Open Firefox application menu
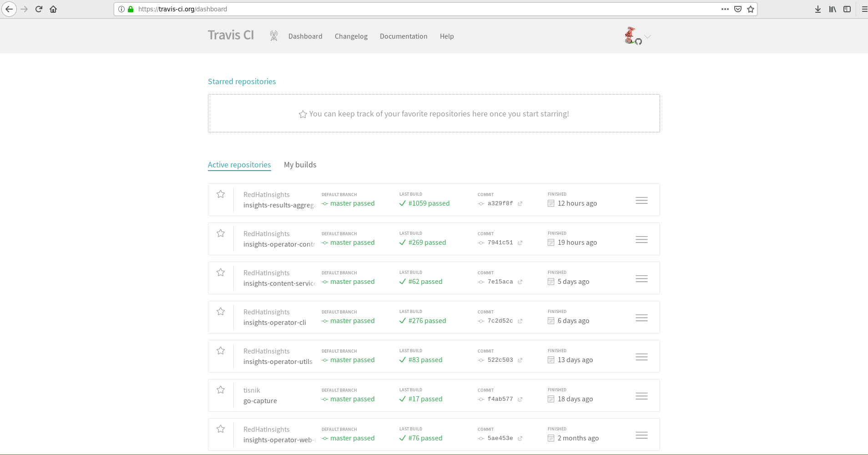The height and width of the screenshot is (455, 868). coord(864,9)
